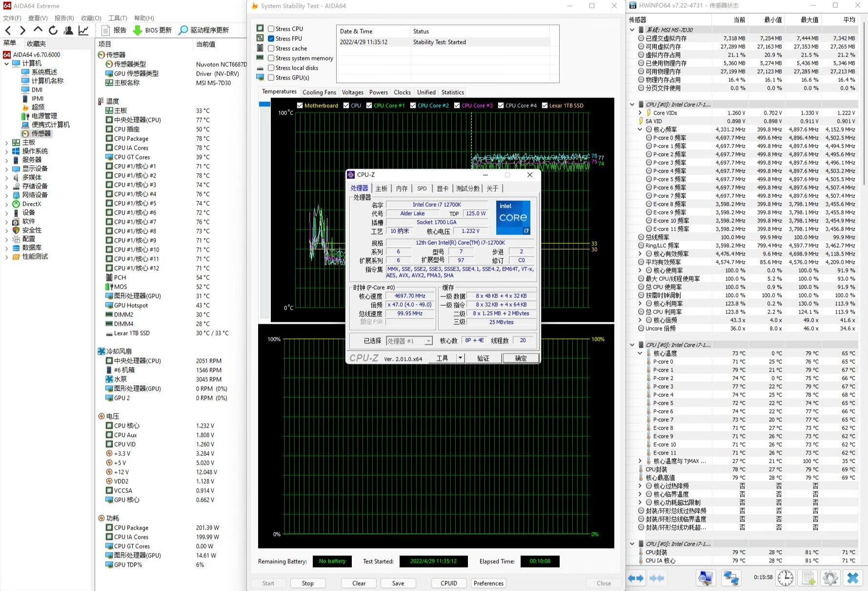This screenshot has width=868, height=591.
Task: Click HWiNFO network monitors icon
Action: pyautogui.click(x=730, y=578)
